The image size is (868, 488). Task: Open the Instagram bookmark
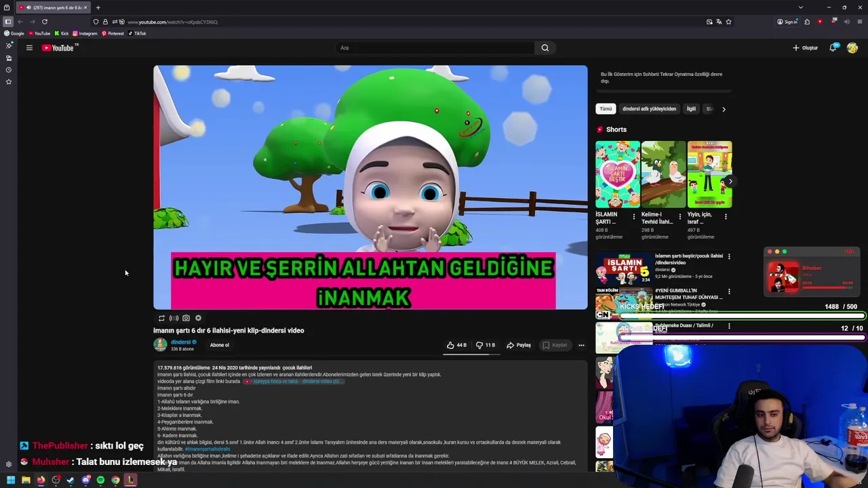[x=85, y=33]
